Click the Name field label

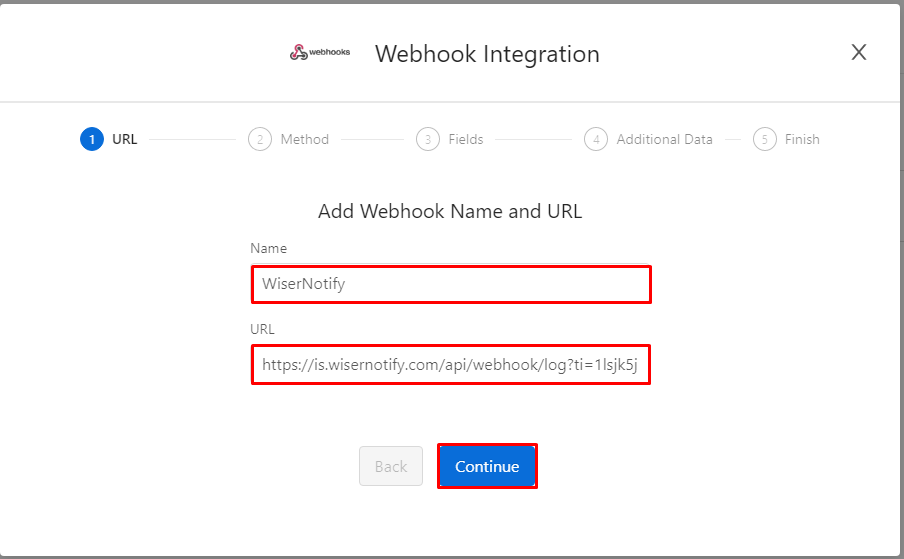pyautogui.click(x=269, y=248)
